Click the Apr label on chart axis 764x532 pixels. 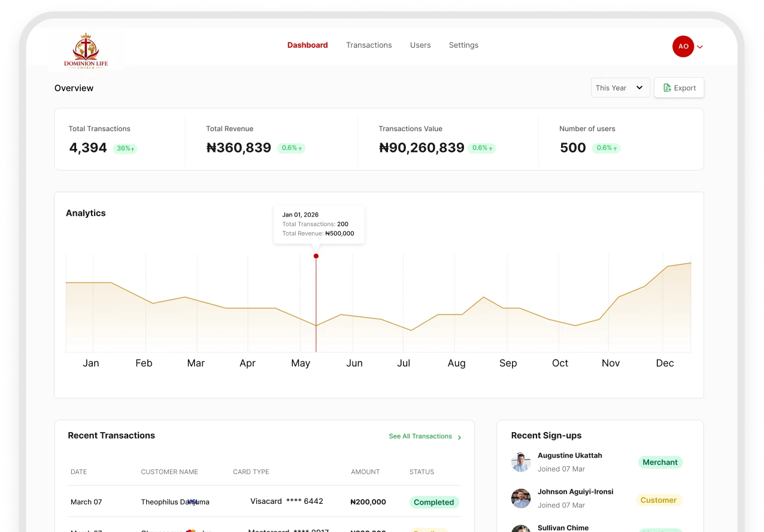(x=247, y=363)
